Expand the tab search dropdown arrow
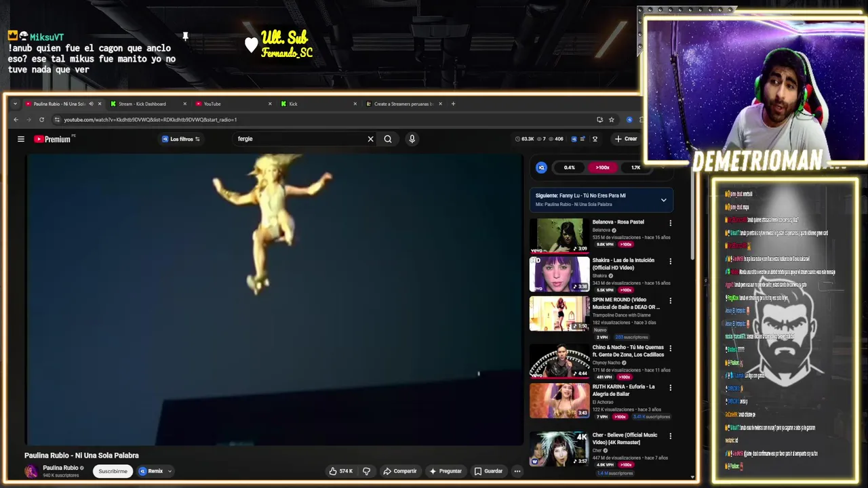This screenshot has width=868, height=488. point(15,104)
